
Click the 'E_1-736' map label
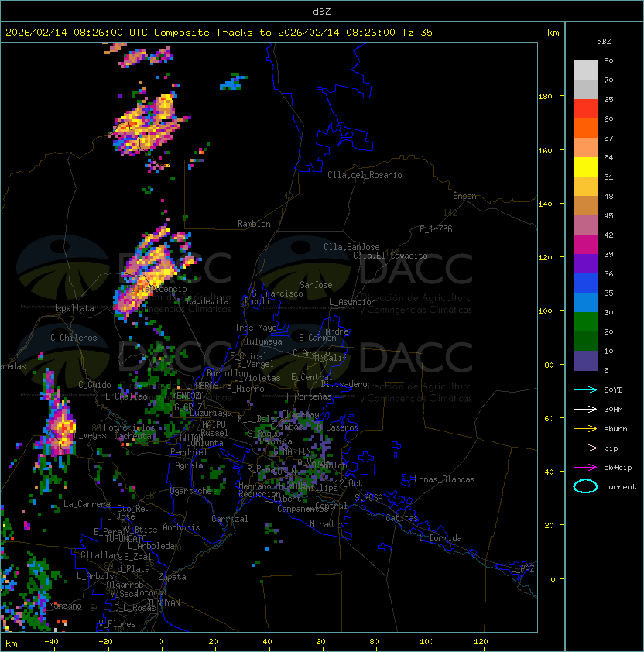436,229
